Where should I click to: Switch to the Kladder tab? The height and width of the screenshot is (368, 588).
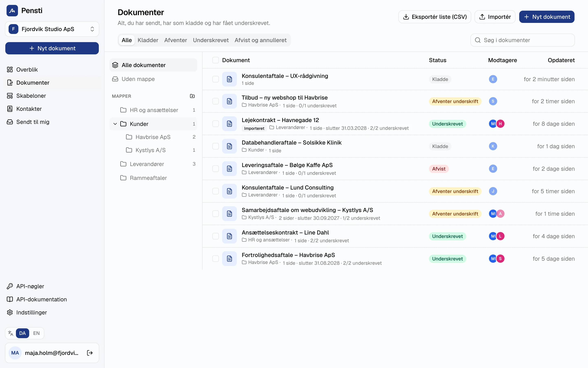pos(148,40)
